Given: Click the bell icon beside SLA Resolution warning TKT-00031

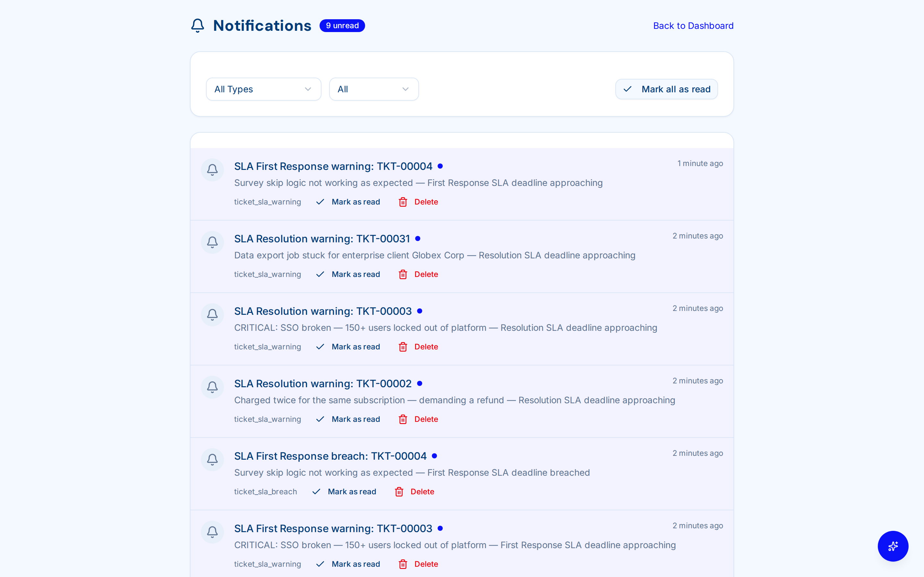Looking at the screenshot, I should click(212, 242).
